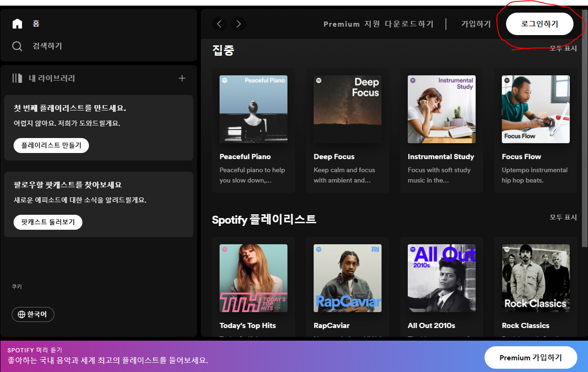Click the globe icon on language button

(21, 314)
